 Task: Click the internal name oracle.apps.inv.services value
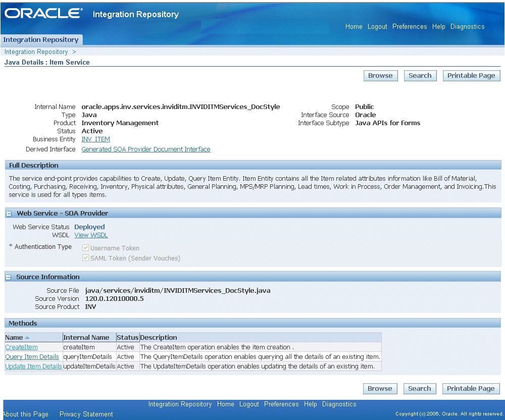181,107
